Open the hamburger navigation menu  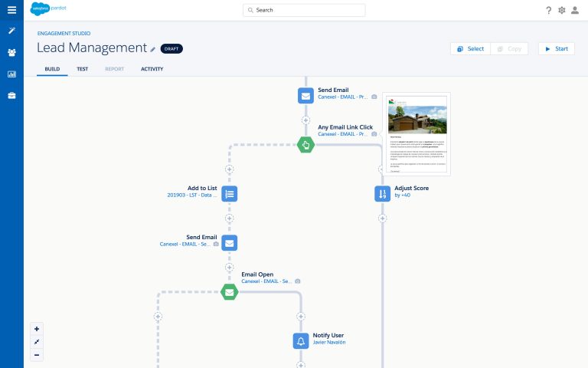coord(11,10)
